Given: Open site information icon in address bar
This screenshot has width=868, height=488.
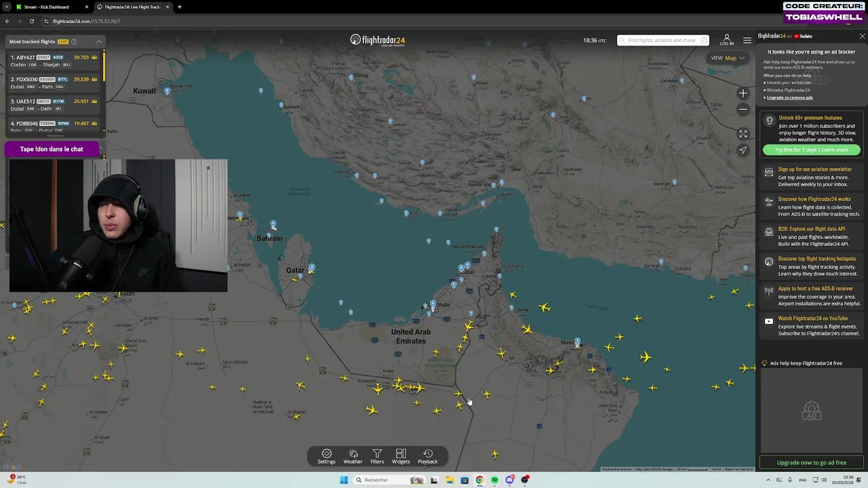Looking at the screenshot, I should [x=46, y=21].
